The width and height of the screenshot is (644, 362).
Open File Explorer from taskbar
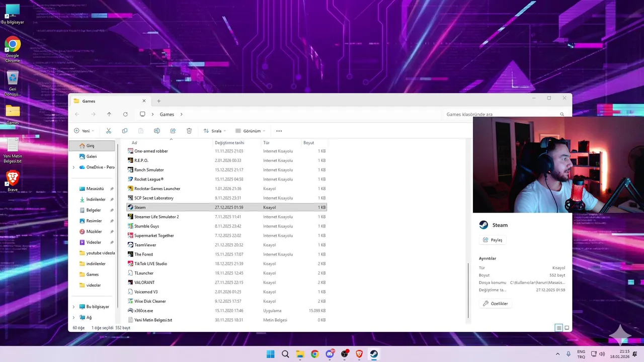(x=300, y=354)
